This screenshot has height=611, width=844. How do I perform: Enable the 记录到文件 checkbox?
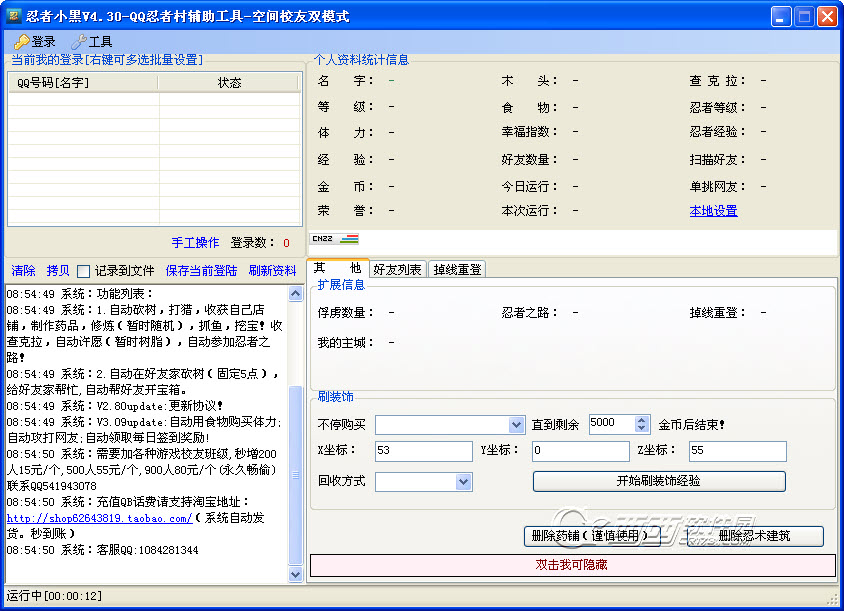[x=83, y=271]
